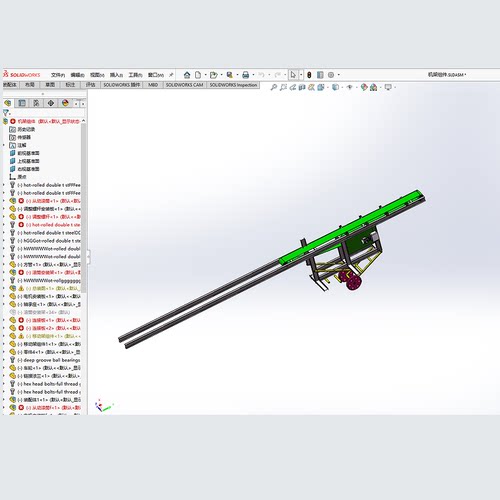Expand the deep groove ball bearings node
The image size is (500, 500).
coord(4,360)
